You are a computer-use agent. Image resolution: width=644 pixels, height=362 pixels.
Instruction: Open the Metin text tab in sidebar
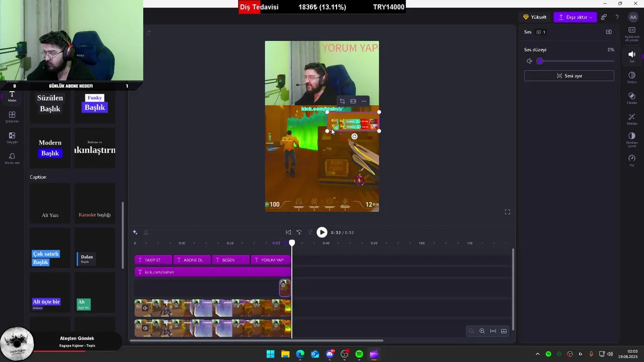click(x=12, y=97)
